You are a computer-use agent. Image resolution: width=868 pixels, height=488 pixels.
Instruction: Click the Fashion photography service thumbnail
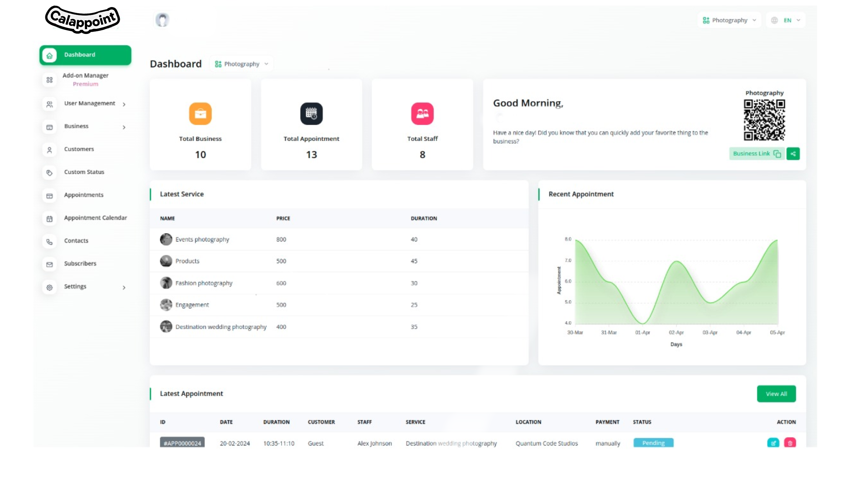pyautogui.click(x=166, y=283)
